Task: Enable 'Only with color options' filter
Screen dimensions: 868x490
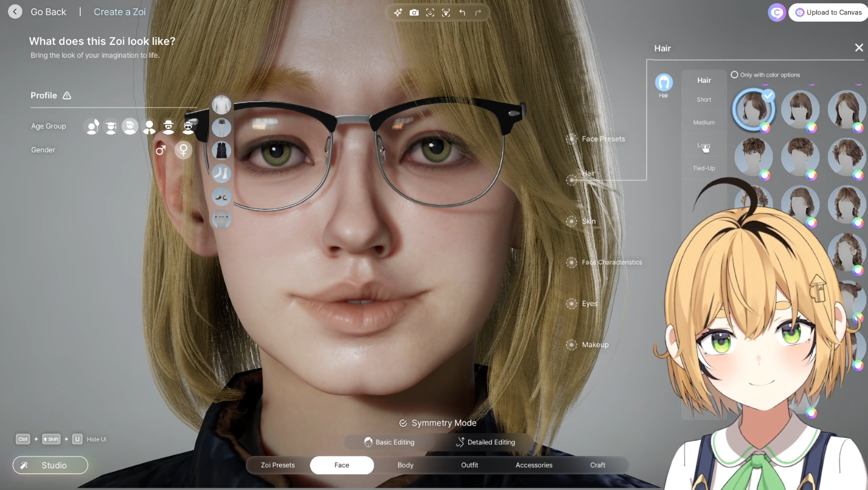Action: 735,74
